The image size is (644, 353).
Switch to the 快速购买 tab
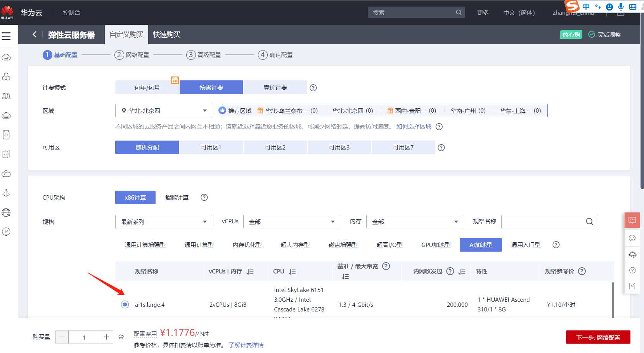(x=167, y=35)
